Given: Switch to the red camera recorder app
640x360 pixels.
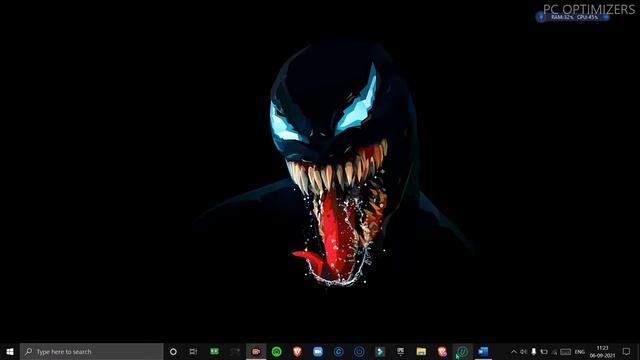Looking at the screenshot, I should pyautogui.click(x=256, y=351).
